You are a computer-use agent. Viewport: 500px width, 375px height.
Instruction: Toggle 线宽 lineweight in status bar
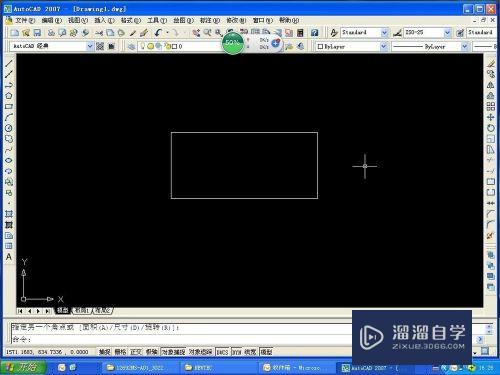[250, 352]
